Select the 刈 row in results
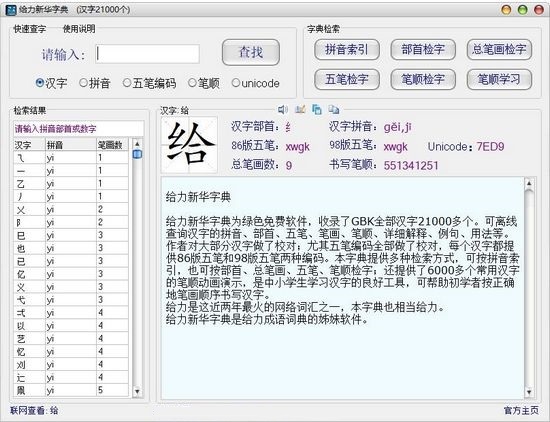The height and width of the screenshot is (422, 550). click(x=71, y=364)
